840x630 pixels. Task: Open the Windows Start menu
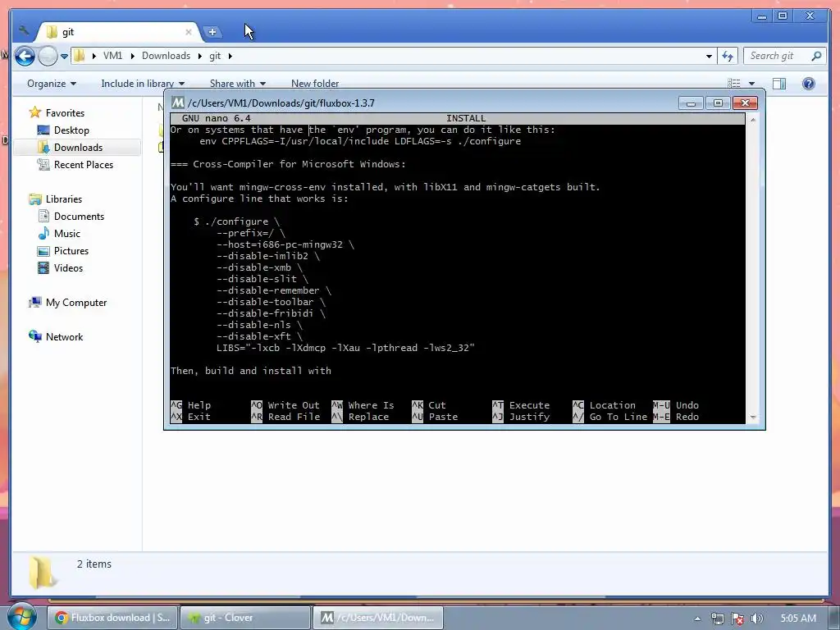(21, 617)
